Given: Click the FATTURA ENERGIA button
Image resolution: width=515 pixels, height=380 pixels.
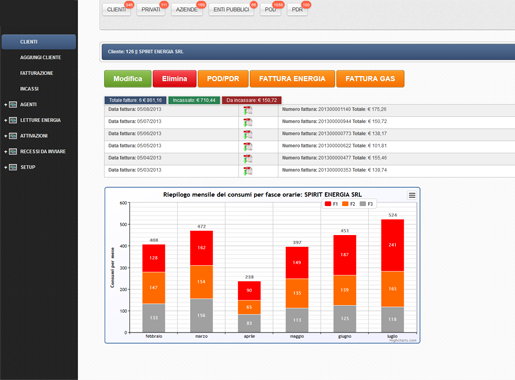Looking at the screenshot, I should [292, 79].
